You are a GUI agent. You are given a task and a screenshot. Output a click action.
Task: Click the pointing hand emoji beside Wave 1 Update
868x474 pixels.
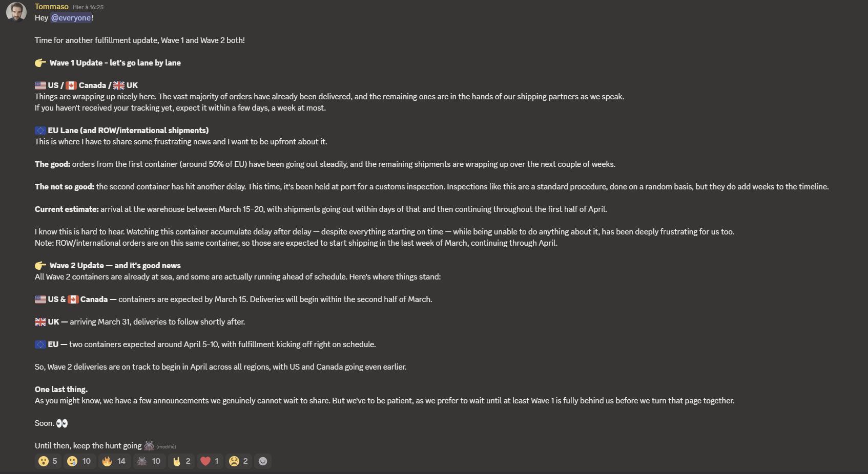click(40, 63)
